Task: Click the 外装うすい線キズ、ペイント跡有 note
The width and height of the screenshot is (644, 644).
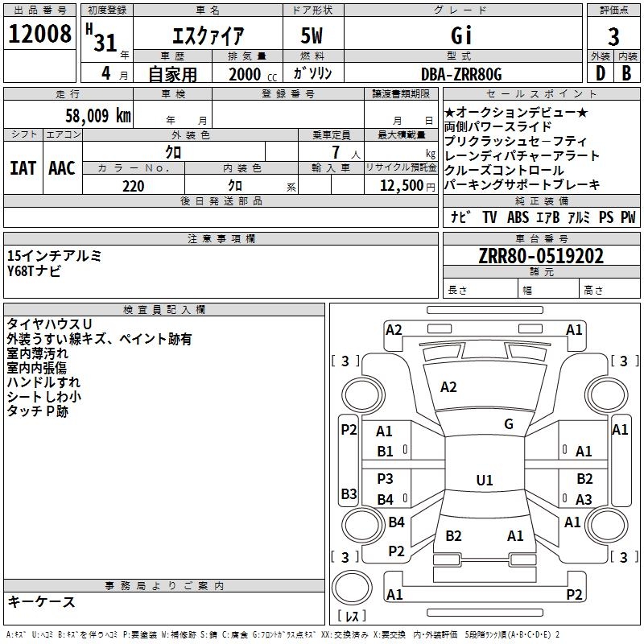Action: pyautogui.click(x=99, y=339)
